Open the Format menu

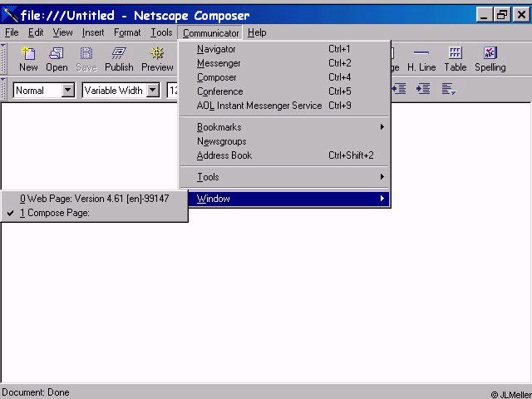(x=127, y=32)
